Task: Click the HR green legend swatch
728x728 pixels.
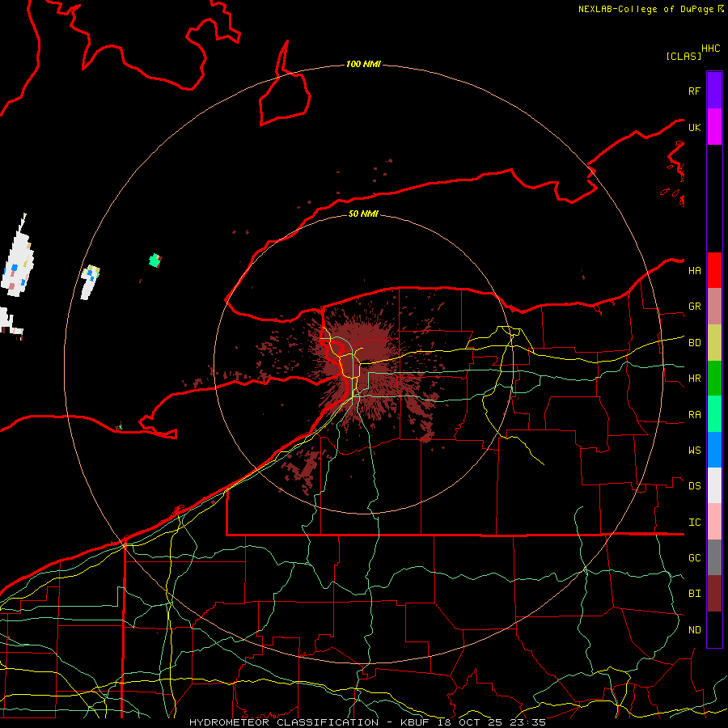Action: (714, 379)
